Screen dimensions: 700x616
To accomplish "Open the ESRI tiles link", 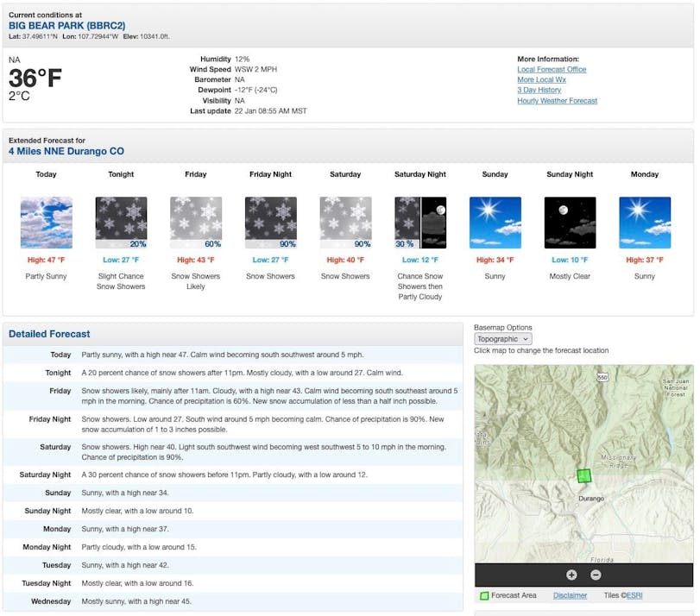I will (634, 595).
